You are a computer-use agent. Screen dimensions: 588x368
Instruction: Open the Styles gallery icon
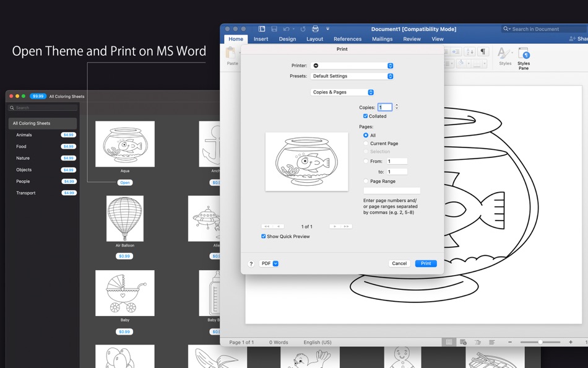click(x=504, y=53)
